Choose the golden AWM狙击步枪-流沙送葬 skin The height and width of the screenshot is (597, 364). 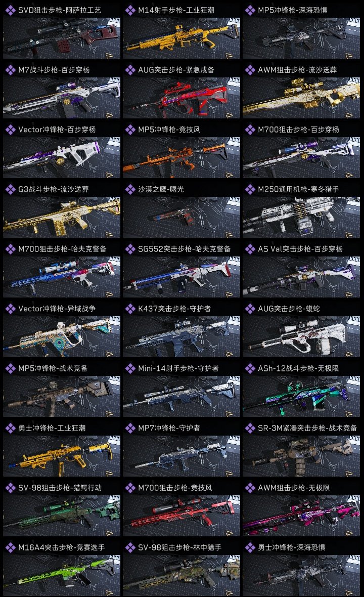301,98
